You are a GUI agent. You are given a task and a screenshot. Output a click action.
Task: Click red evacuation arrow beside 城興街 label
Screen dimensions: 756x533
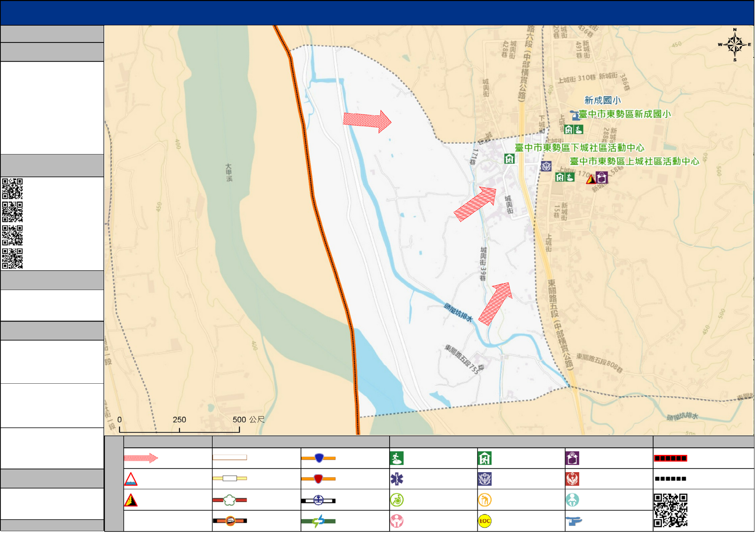tap(476, 204)
